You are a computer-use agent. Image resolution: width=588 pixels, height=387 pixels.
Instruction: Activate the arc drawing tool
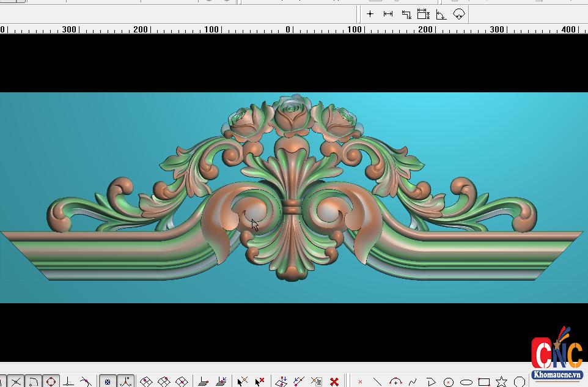click(395, 382)
